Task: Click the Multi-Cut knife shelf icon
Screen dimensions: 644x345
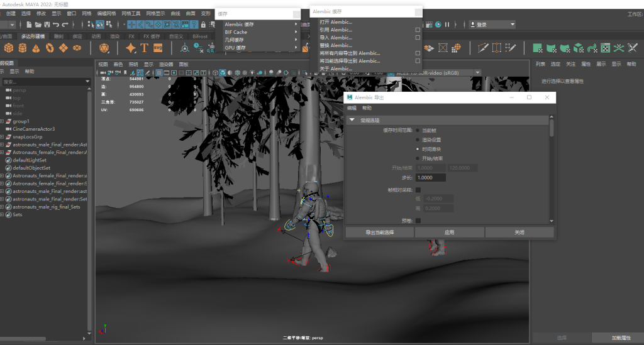Action: point(483,48)
